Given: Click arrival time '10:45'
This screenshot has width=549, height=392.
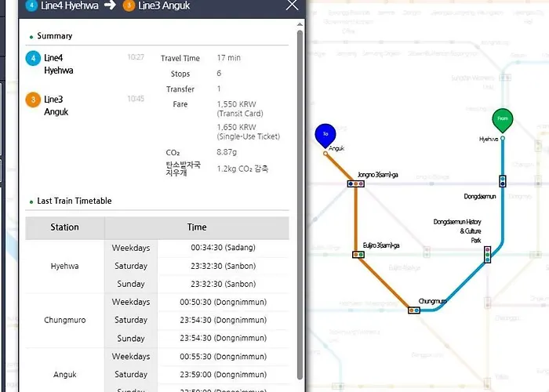Looking at the screenshot, I should click(136, 98).
